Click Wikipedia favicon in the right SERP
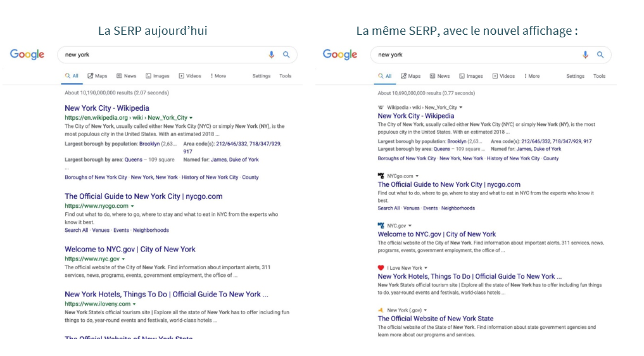The width and height of the screenshot is (644, 356). coord(381,107)
